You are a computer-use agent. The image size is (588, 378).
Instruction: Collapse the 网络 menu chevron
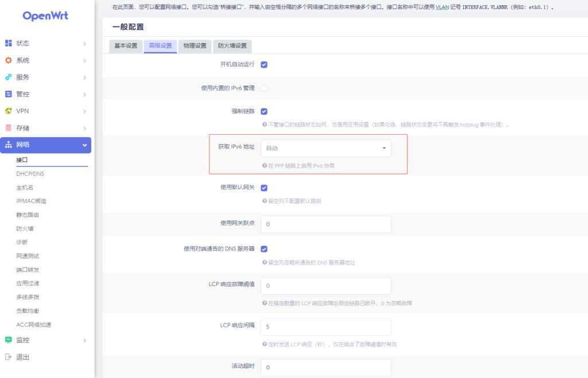coord(84,145)
